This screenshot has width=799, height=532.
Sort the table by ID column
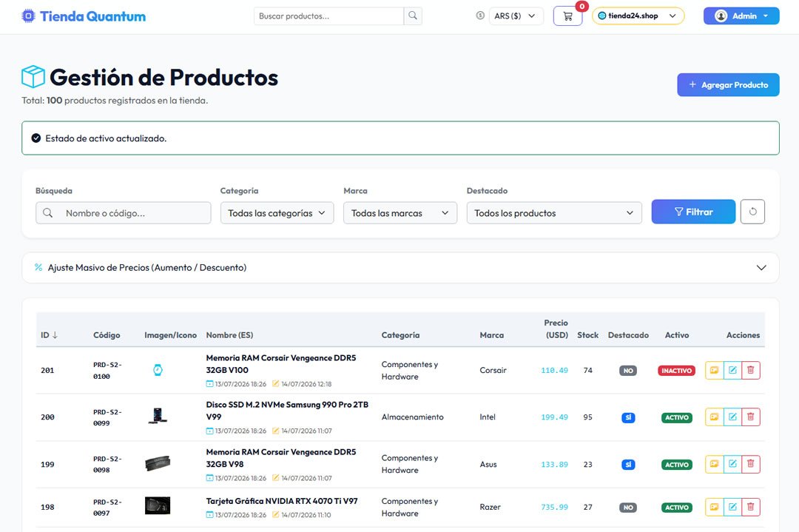click(x=49, y=334)
